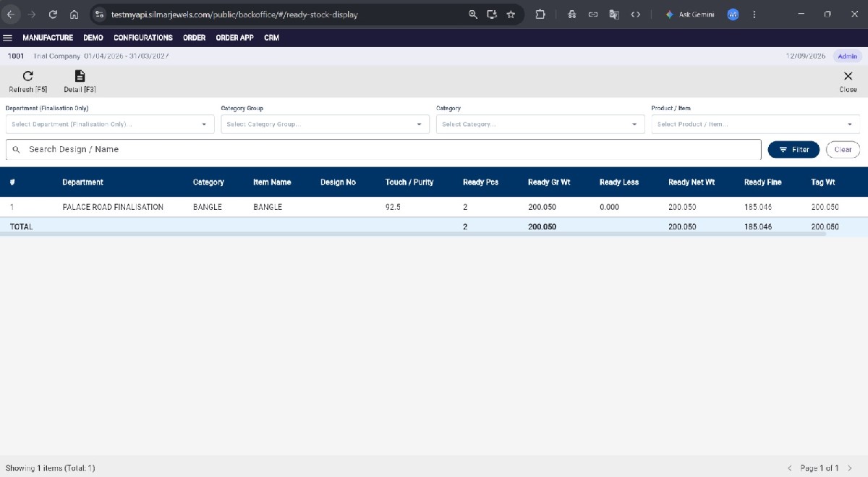Open the hamburger navigation menu
The image size is (868, 477).
pos(8,38)
